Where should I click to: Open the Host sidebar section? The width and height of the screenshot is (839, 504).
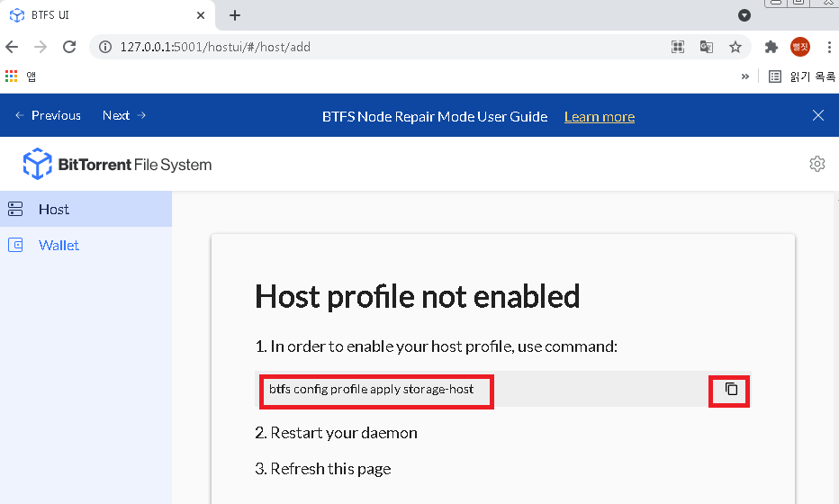point(86,209)
